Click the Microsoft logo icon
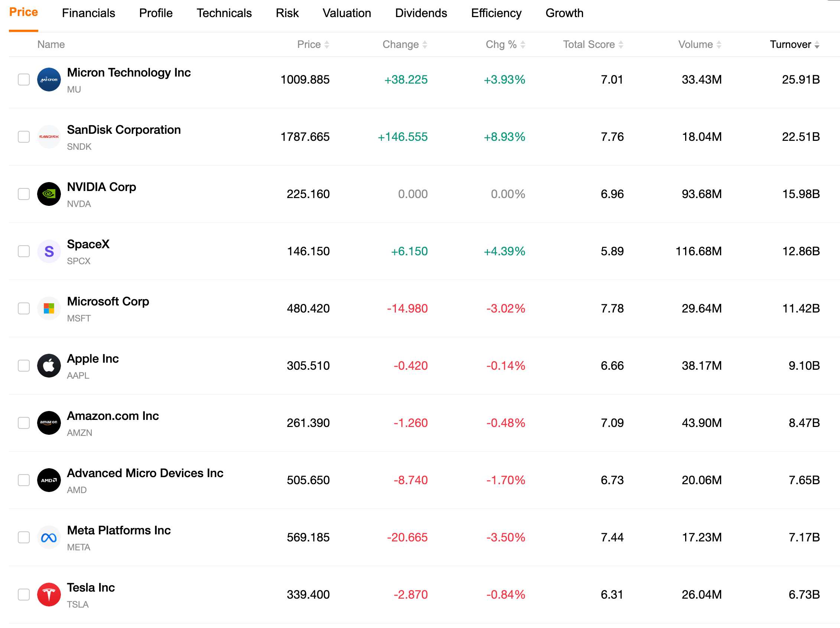 pyautogui.click(x=49, y=308)
